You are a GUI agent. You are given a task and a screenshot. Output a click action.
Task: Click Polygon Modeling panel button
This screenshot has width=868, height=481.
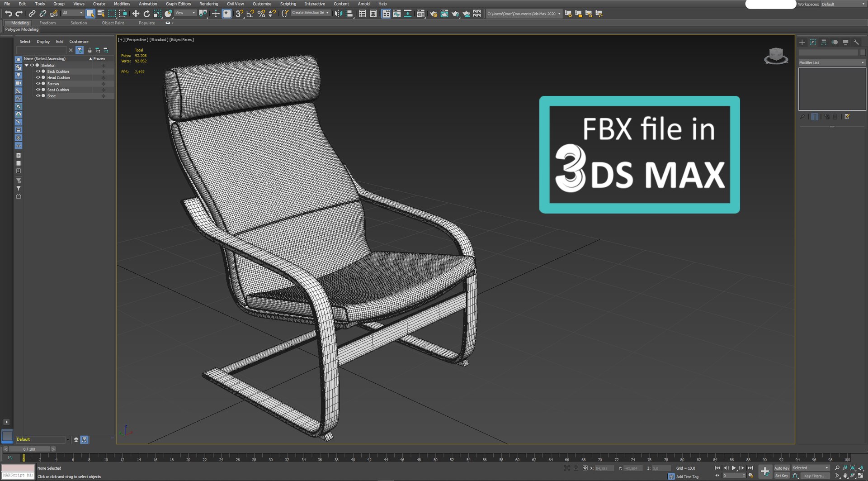coord(22,29)
